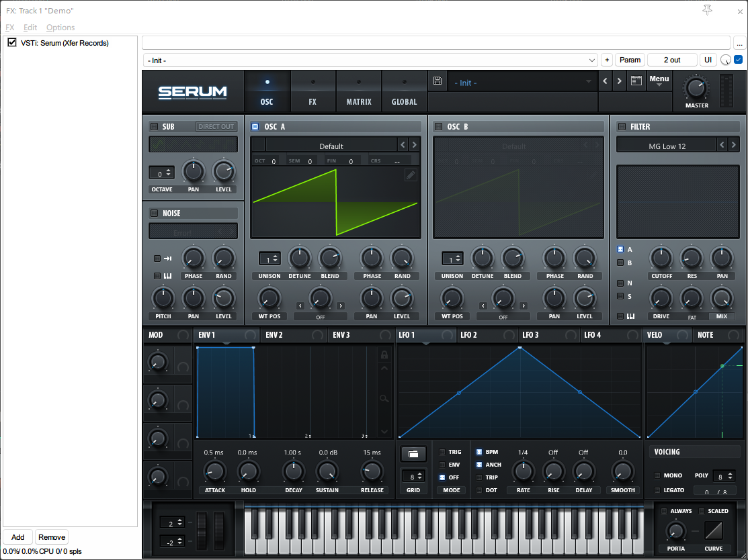Image resolution: width=748 pixels, height=560 pixels.
Task: Click the Param button
Action: click(x=630, y=60)
